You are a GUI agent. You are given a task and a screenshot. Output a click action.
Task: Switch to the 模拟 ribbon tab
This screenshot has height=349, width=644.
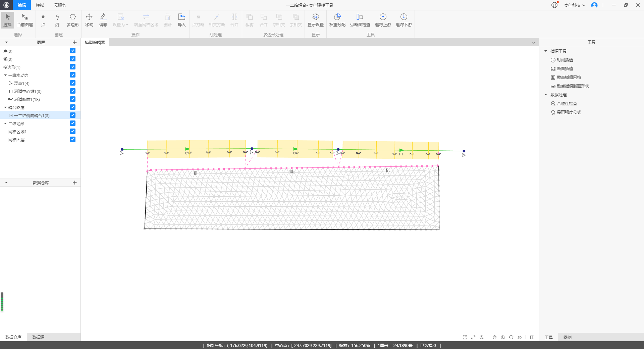(40, 5)
